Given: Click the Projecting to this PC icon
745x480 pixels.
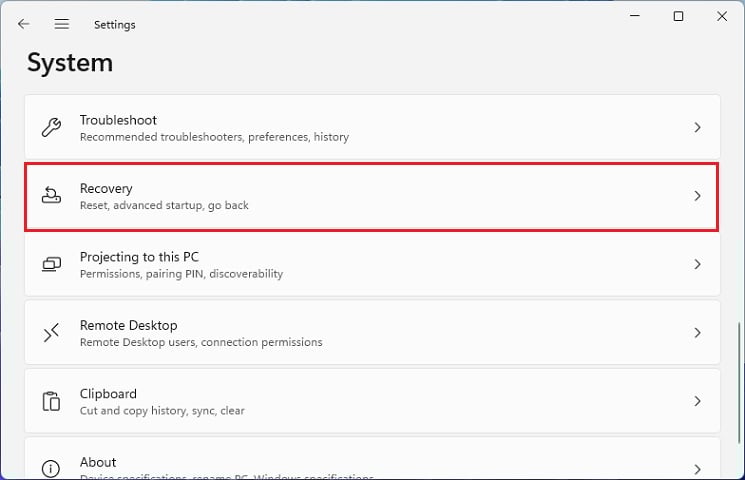Looking at the screenshot, I should 51,264.
